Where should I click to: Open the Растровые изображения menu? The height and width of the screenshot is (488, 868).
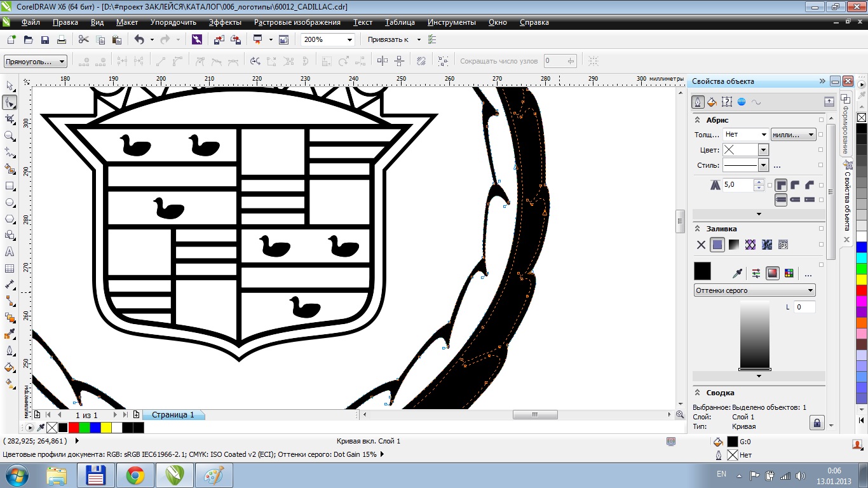(297, 22)
